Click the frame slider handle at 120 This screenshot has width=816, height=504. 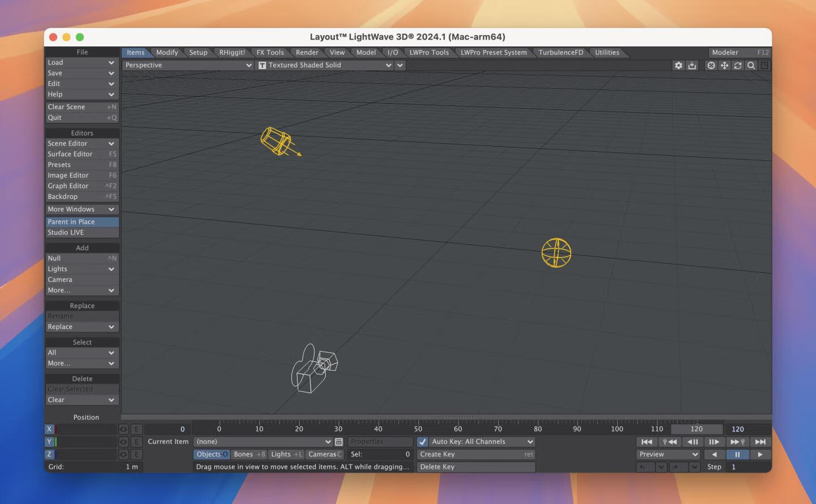(x=696, y=429)
